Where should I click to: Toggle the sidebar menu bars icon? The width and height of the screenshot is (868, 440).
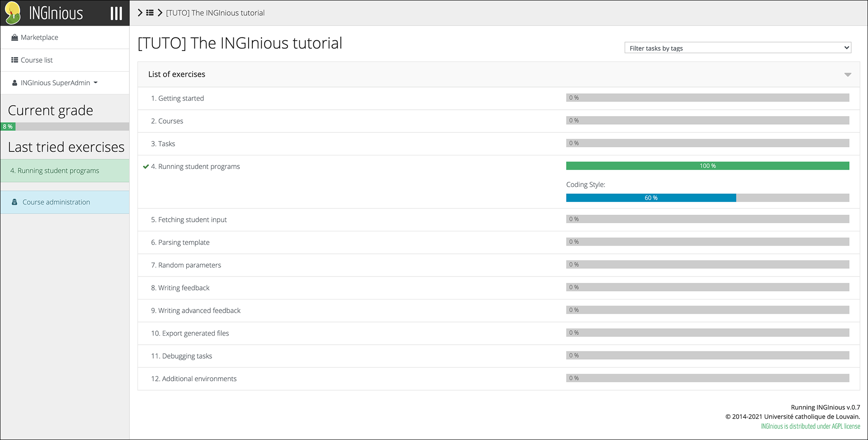pos(116,13)
